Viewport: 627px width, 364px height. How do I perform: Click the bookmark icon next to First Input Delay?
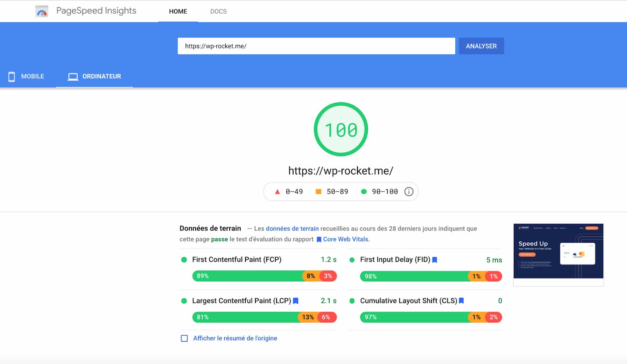[435, 260]
